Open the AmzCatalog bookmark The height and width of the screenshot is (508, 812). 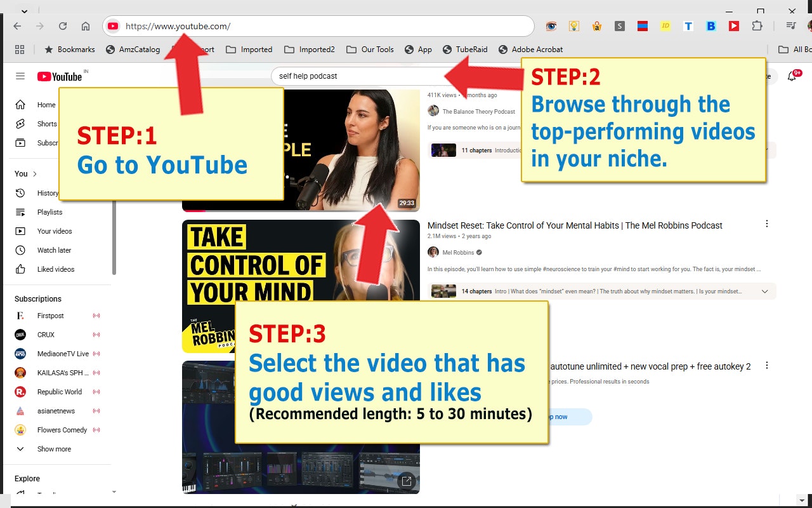click(133, 50)
